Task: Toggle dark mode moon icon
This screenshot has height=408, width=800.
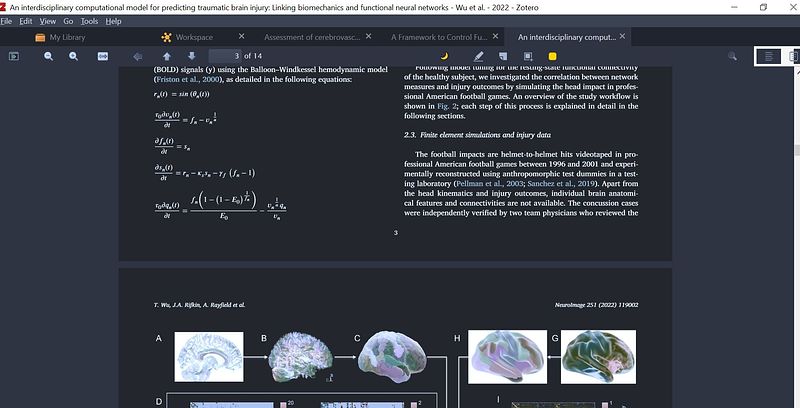Action: [x=445, y=56]
